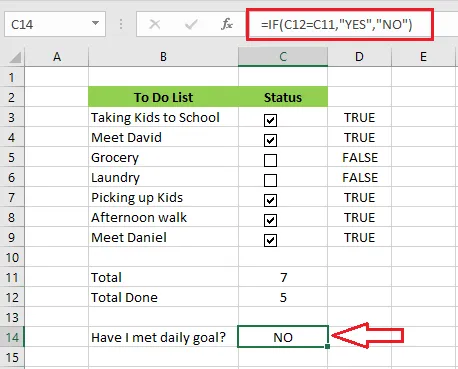Select row 3 header
This screenshot has height=369, width=458.
12,117
